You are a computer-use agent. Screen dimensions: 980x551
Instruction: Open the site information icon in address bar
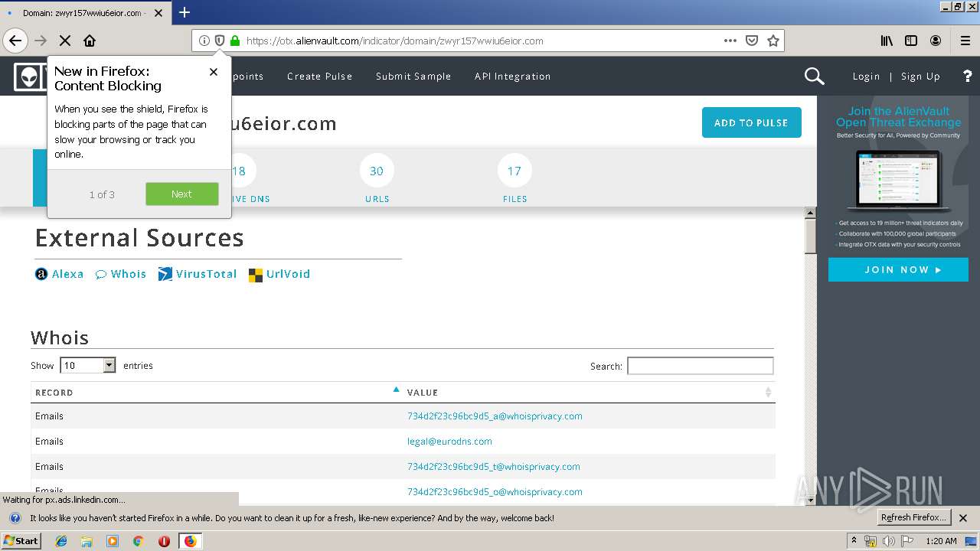[204, 41]
